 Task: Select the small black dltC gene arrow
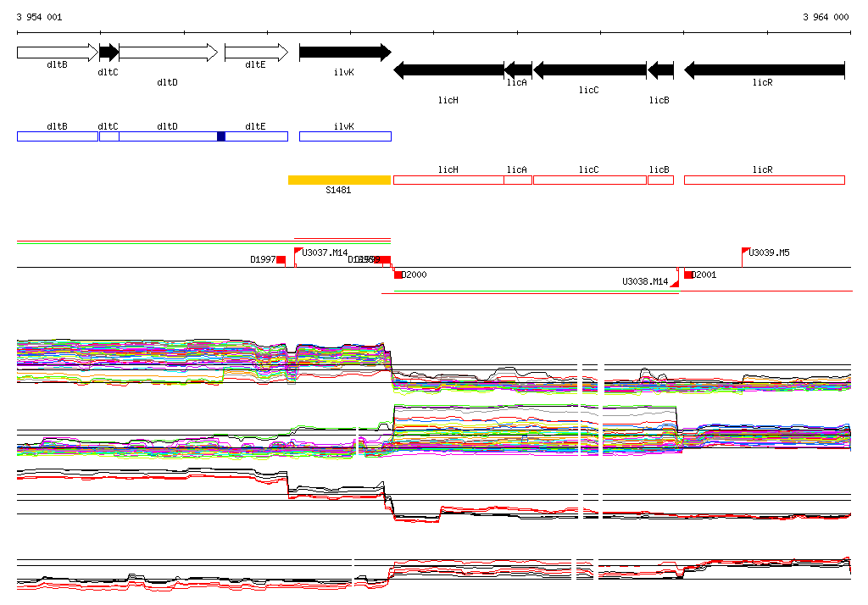pyautogui.click(x=108, y=53)
